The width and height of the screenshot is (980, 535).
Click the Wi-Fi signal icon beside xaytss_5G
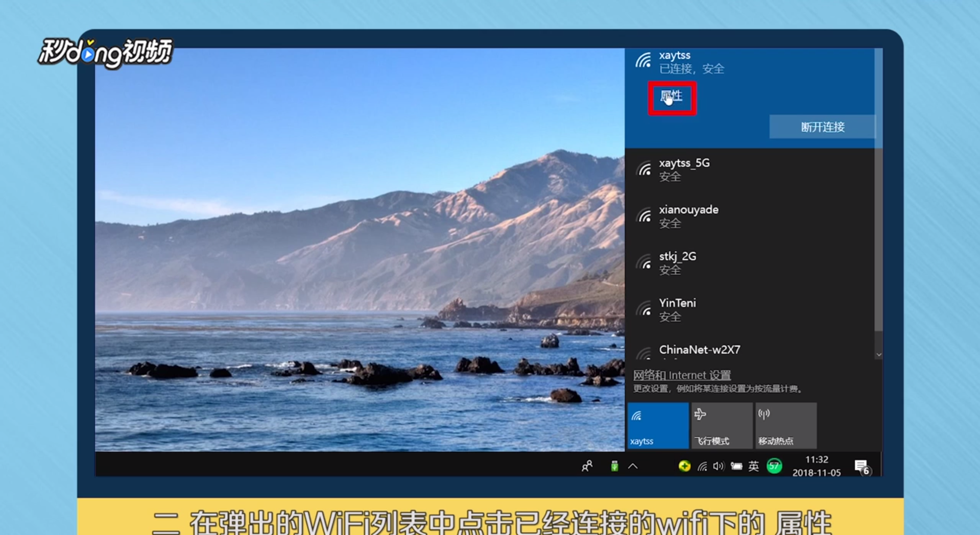(644, 169)
